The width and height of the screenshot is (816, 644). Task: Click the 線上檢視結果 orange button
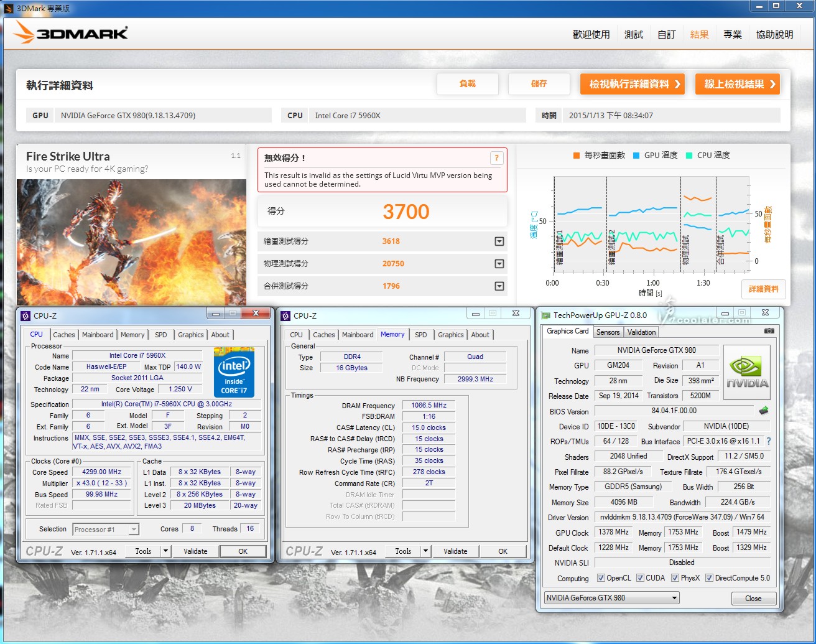click(x=738, y=84)
